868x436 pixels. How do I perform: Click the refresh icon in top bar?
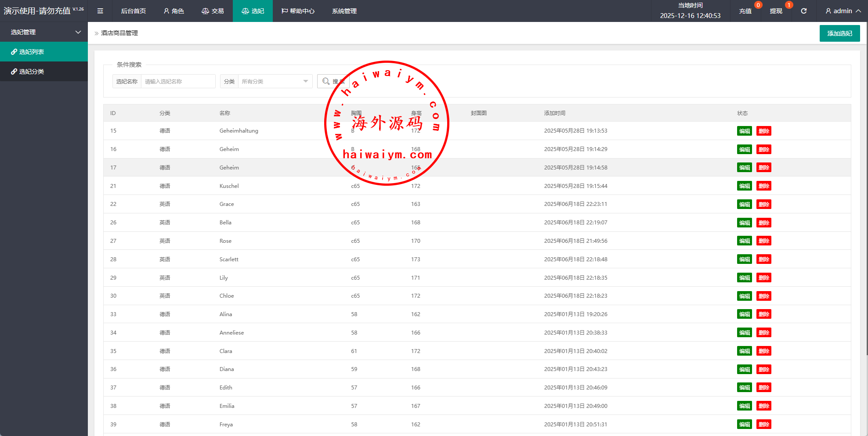point(803,11)
